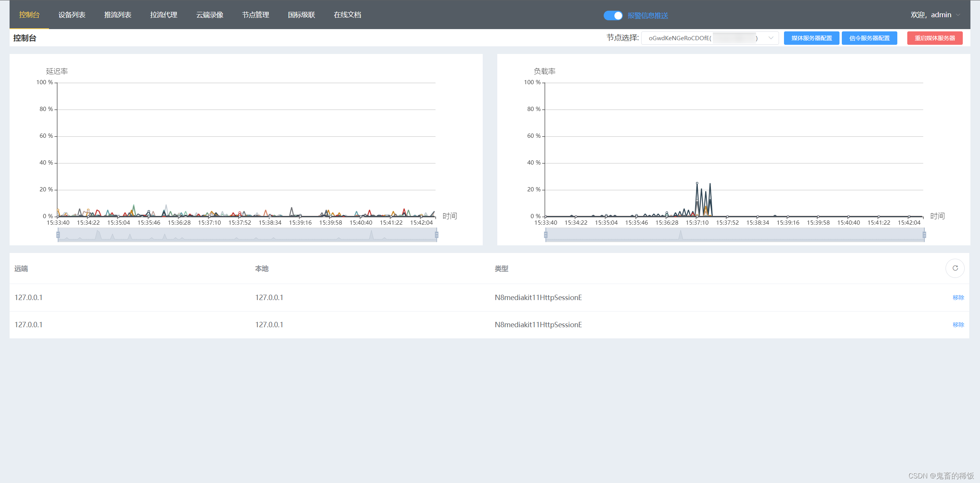This screenshot has height=483, width=980.
Task: Click the 延迟率 chart title
Action: 57,71
